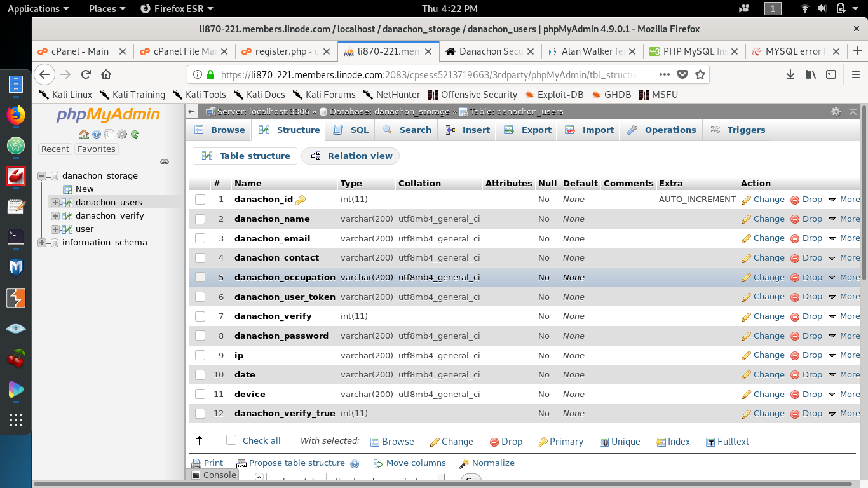Image resolution: width=868 pixels, height=488 pixels.
Task: Click Drop link for danachon_user_token row
Action: (x=806, y=297)
